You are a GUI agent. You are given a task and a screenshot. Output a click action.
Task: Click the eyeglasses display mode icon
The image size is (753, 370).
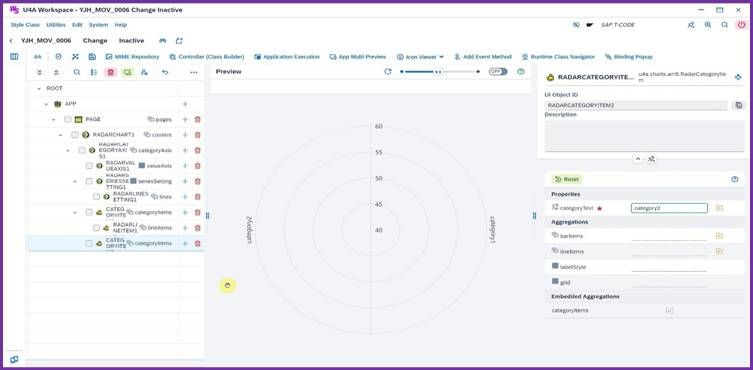38,57
